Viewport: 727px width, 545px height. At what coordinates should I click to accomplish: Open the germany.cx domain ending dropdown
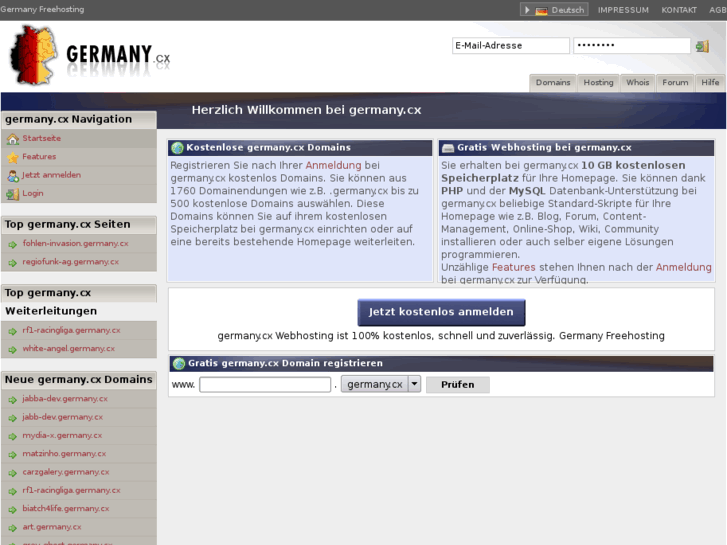381,384
